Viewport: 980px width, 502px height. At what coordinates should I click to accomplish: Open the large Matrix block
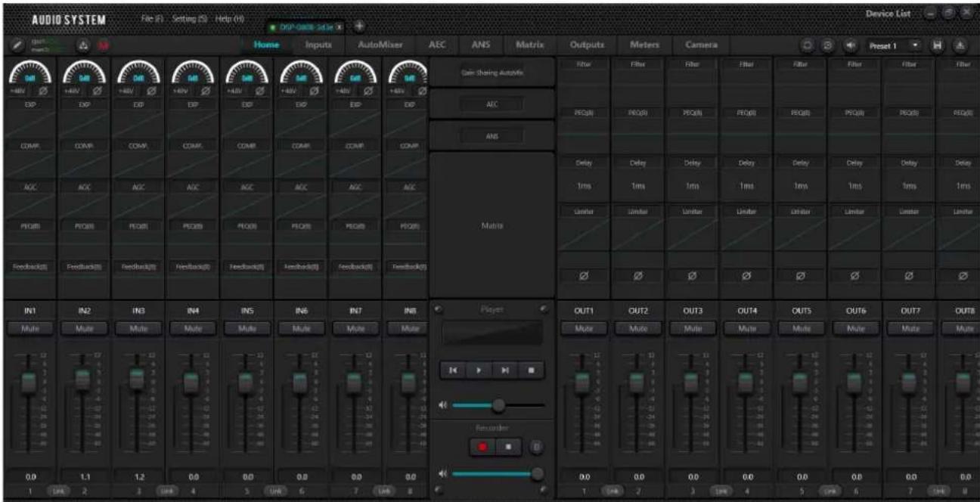492,225
